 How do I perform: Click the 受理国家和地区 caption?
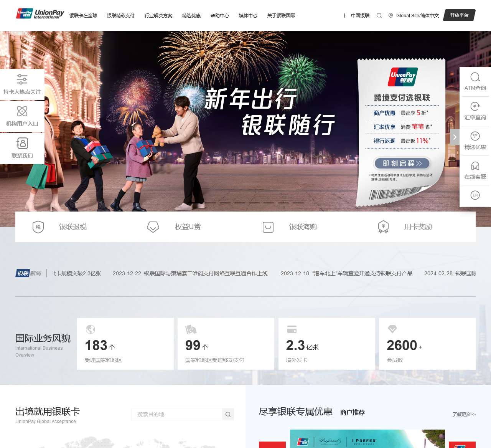pyautogui.click(x=104, y=360)
